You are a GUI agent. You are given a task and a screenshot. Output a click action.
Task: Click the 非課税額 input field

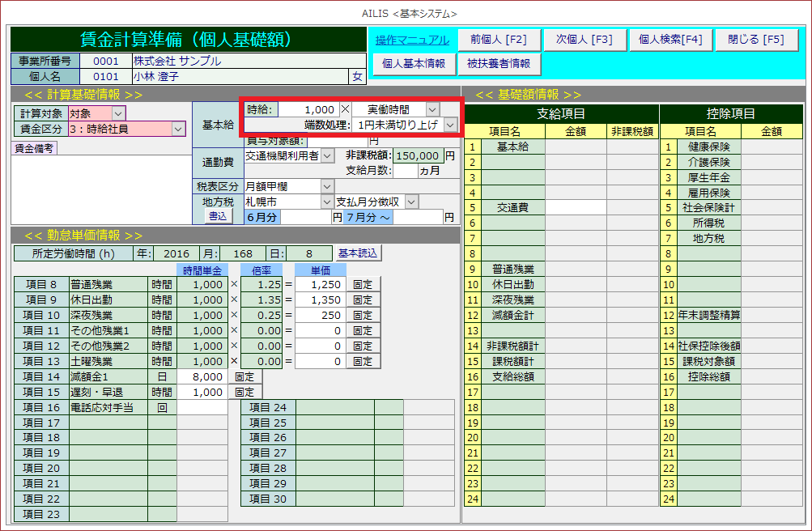click(x=418, y=155)
